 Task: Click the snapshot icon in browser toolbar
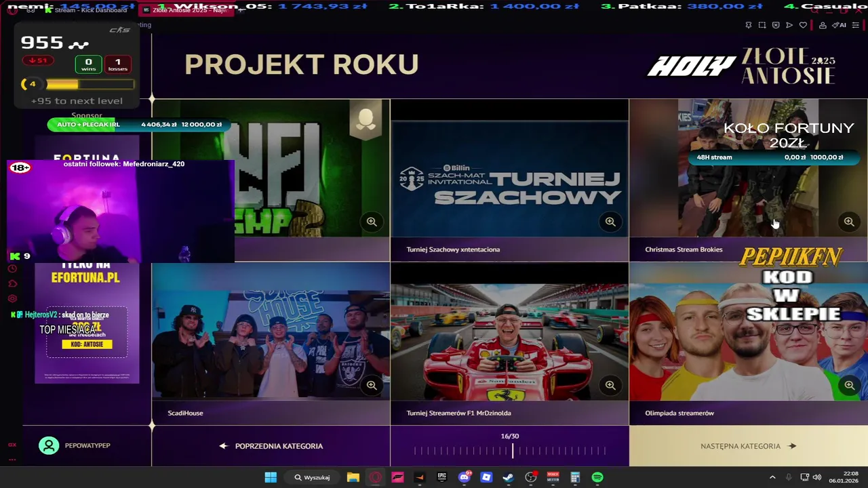click(762, 25)
